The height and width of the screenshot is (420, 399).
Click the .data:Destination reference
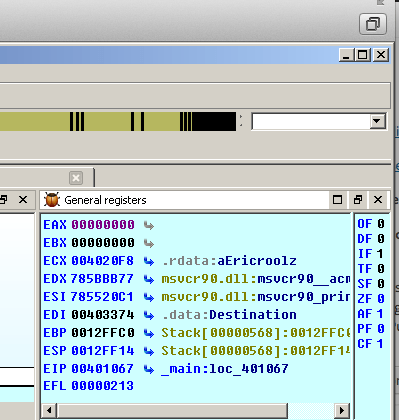[229, 315]
